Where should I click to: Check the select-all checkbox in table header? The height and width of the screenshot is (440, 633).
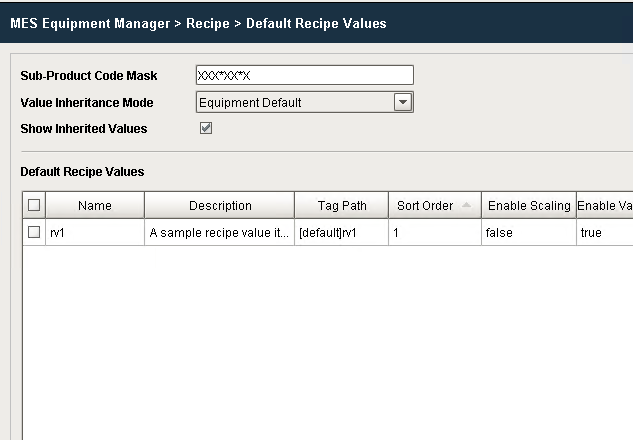coord(34,206)
